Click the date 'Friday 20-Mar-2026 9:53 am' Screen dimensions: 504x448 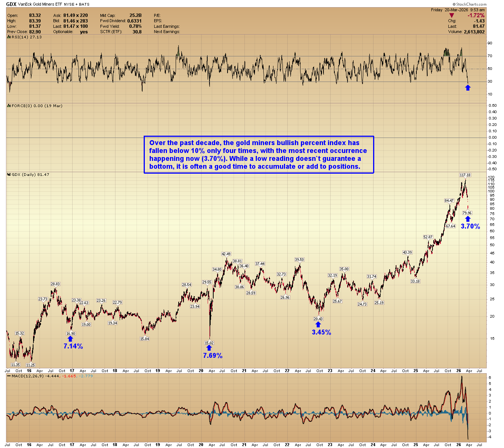pos(458,10)
